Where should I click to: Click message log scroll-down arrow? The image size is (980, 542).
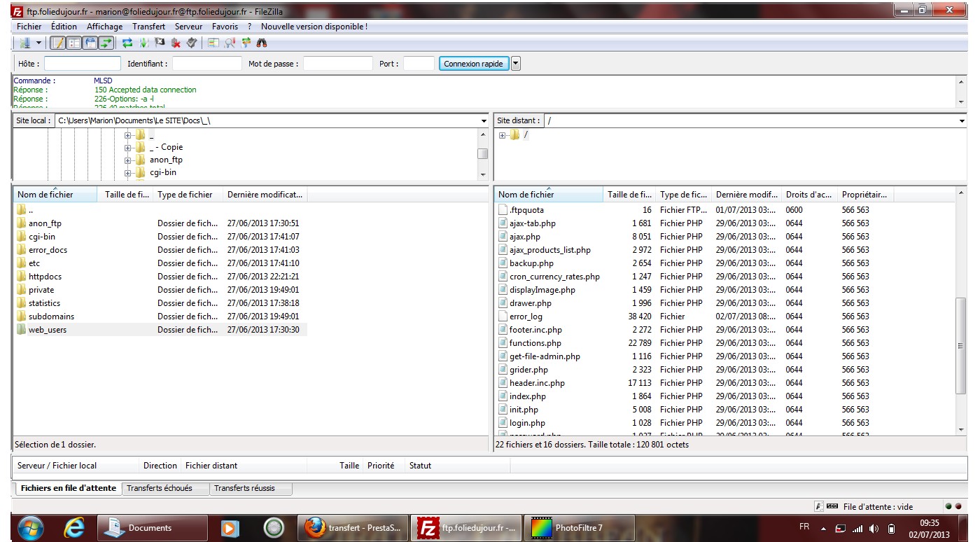(961, 102)
